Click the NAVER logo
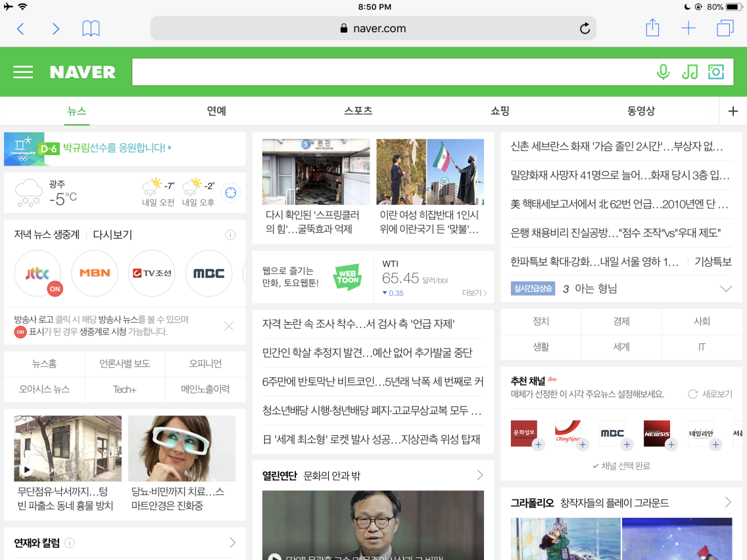Image resolution: width=747 pixels, height=560 pixels. 82,72
